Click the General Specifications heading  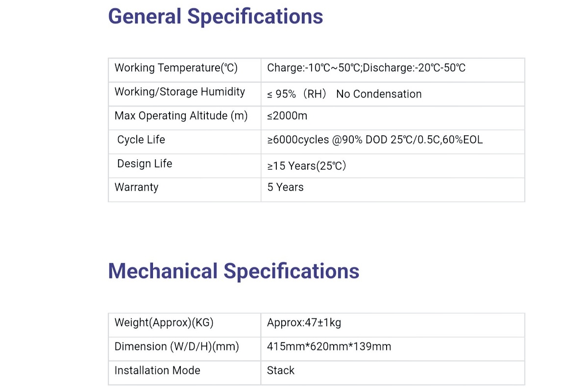click(x=216, y=16)
